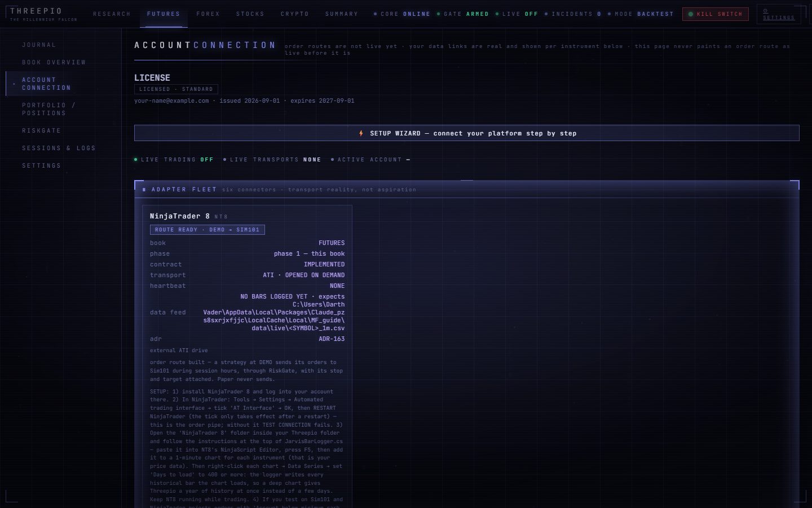Click the gear icon above top-right Settings

(x=765, y=11)
